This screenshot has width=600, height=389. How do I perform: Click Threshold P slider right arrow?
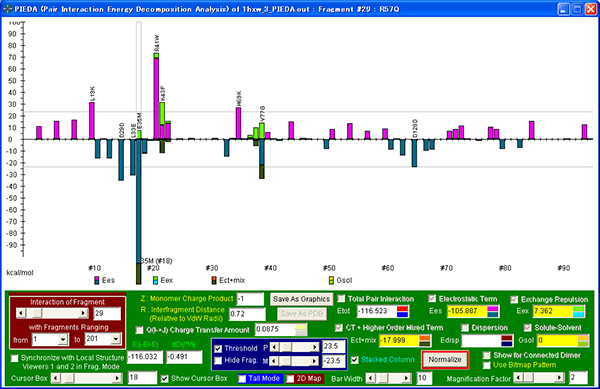coord(315,347)
